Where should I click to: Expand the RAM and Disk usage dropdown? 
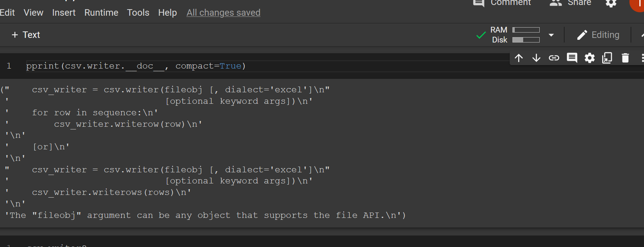click(x=551, y=34)
